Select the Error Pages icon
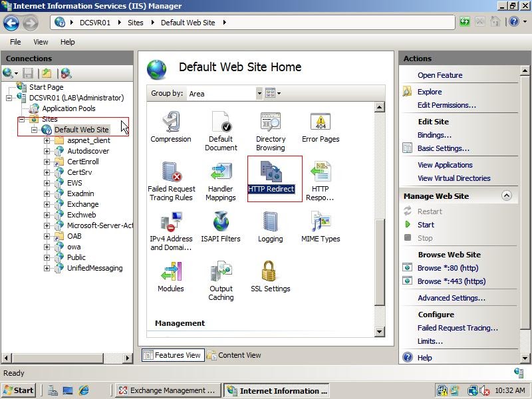 320,126
